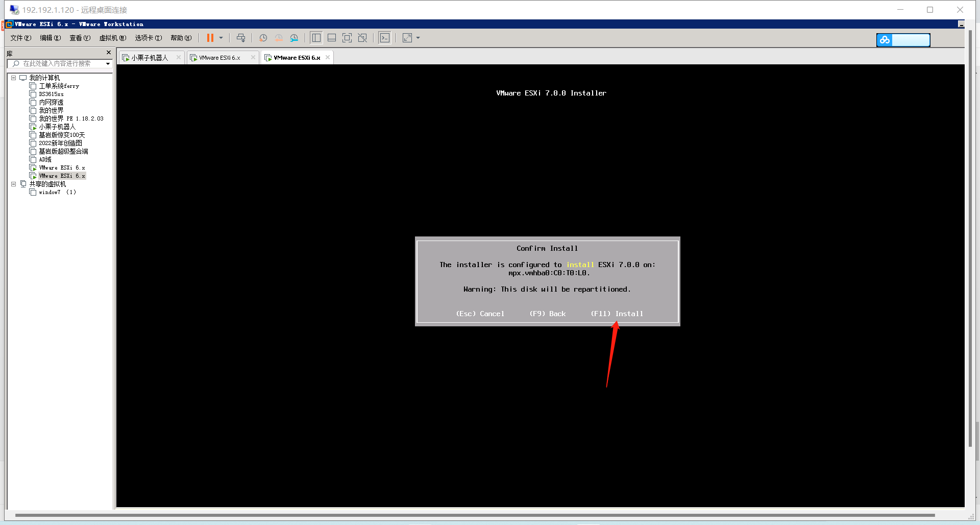
Task: Click the cloud connection bar icon
Action: pyautogui.click(x=885, y=40)
